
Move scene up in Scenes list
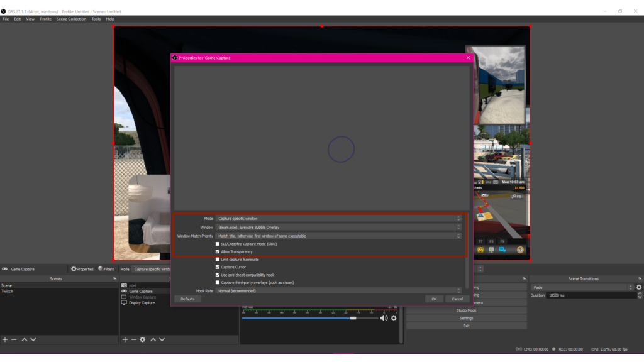pos(25,339)
